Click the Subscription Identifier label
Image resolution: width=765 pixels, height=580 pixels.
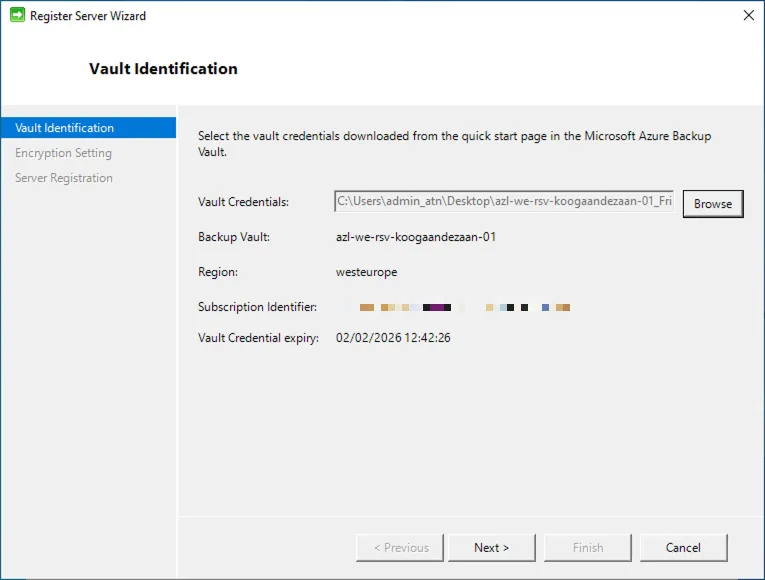[257, 307]
